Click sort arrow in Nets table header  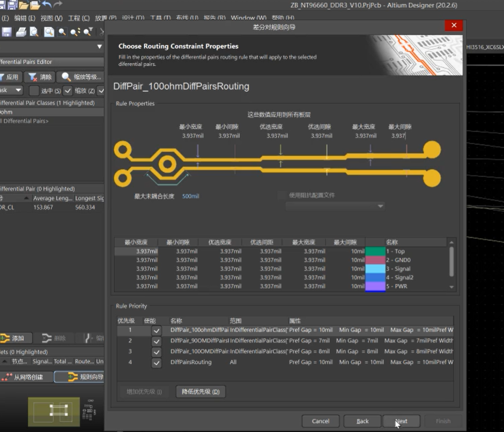pyautogui.click(x=4, y=361)
